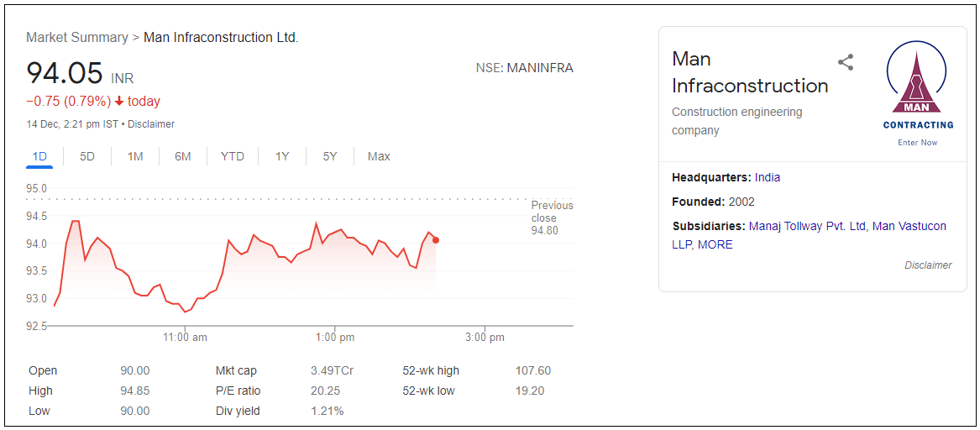Click the red current price dot on chart
Viewport: 980px width, 430px height.
[435, 240]
